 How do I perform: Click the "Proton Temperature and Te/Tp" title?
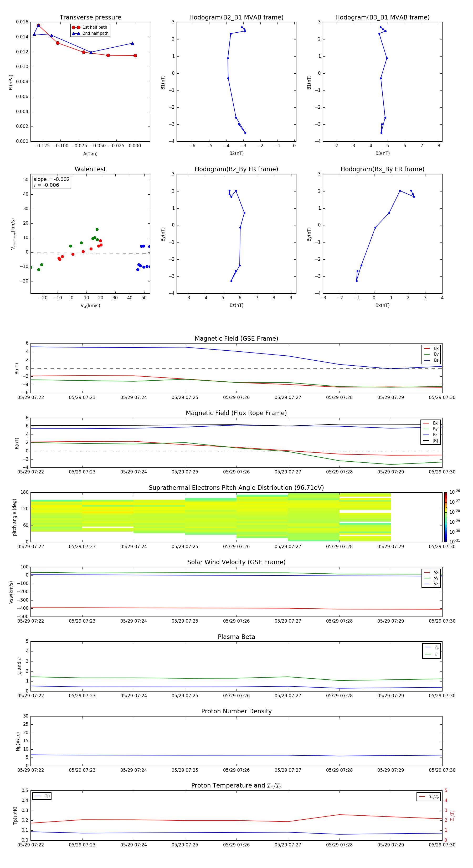pos(236,786)
